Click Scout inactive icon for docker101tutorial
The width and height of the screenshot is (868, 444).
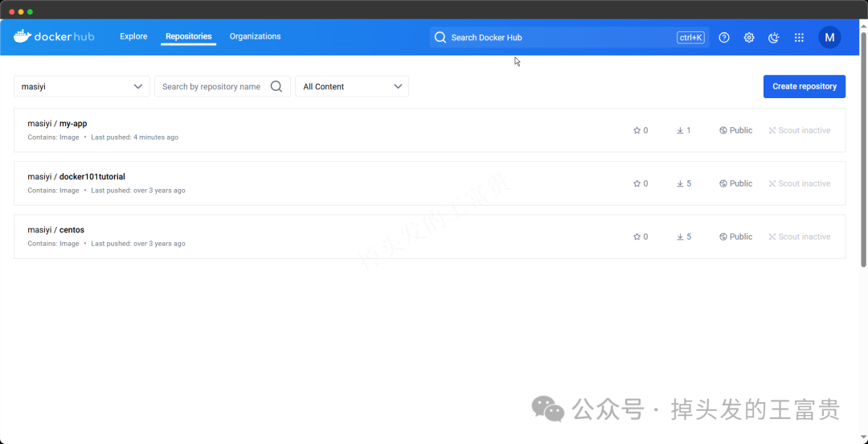tap(772, 183)
